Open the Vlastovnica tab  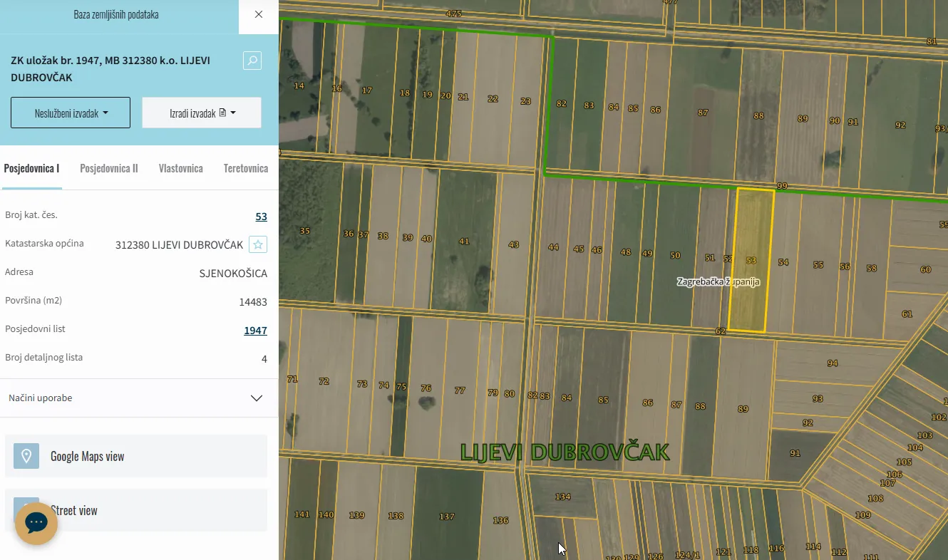181,169
